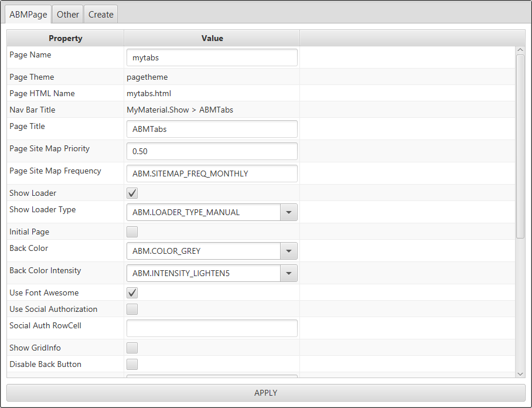Screen dimensions: 532x408
Task: Click the Social Auth RowCell input
Action: point(212,328)
